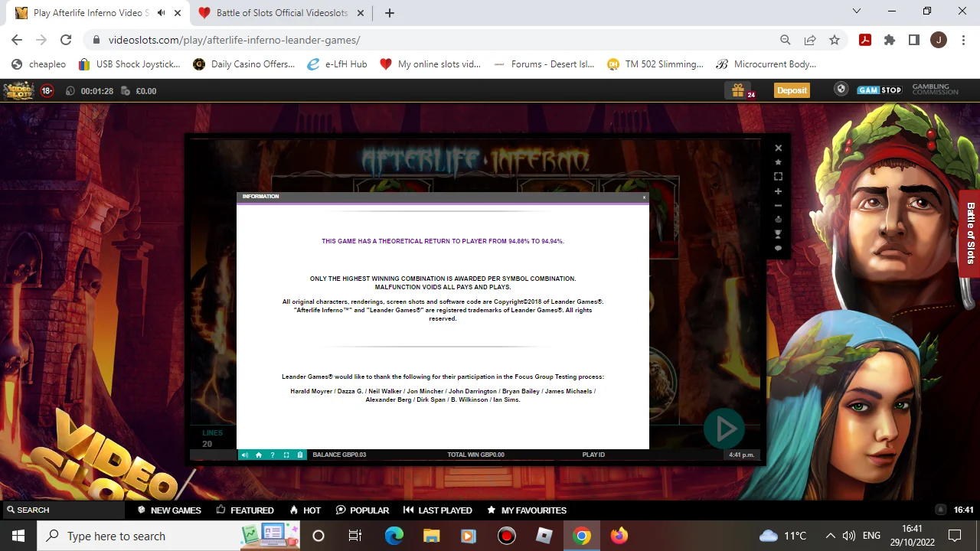Viewport: 980px width, 551px height.
Task: Expand game to fullscreen in side panel
Action: 779,177
